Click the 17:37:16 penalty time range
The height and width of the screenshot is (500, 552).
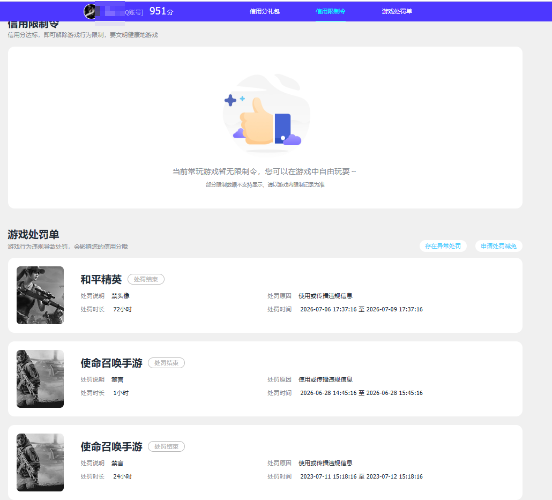(362, 309)
